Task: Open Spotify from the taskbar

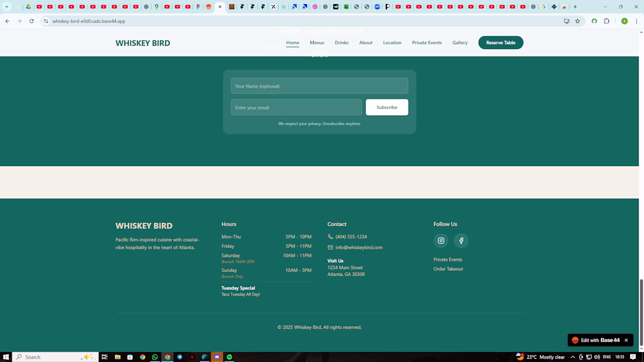Action: (x=229, y=357)
